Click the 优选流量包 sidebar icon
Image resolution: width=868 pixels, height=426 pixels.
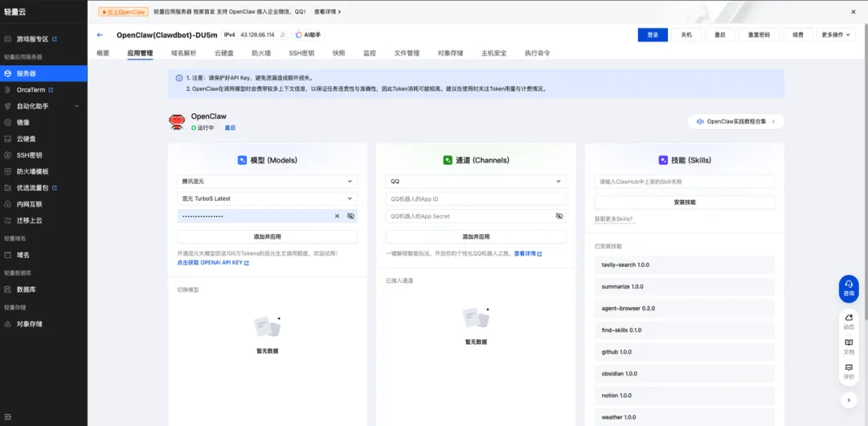pos(8,188)
